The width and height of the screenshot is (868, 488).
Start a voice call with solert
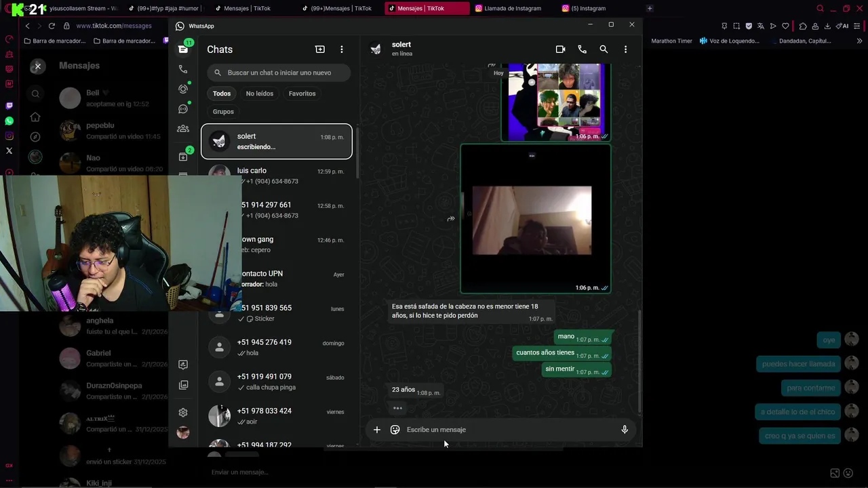pyautogui.click(x=582, y=49)
